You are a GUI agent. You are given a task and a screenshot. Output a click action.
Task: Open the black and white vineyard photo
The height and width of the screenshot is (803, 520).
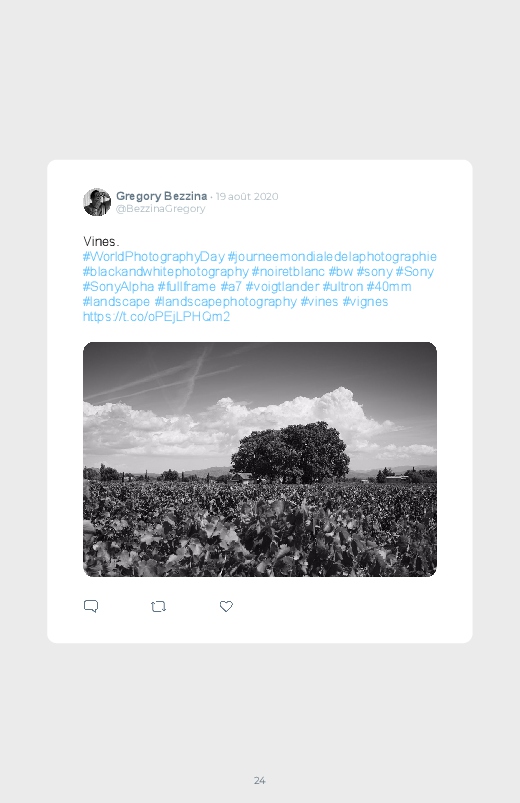[260, 459]
